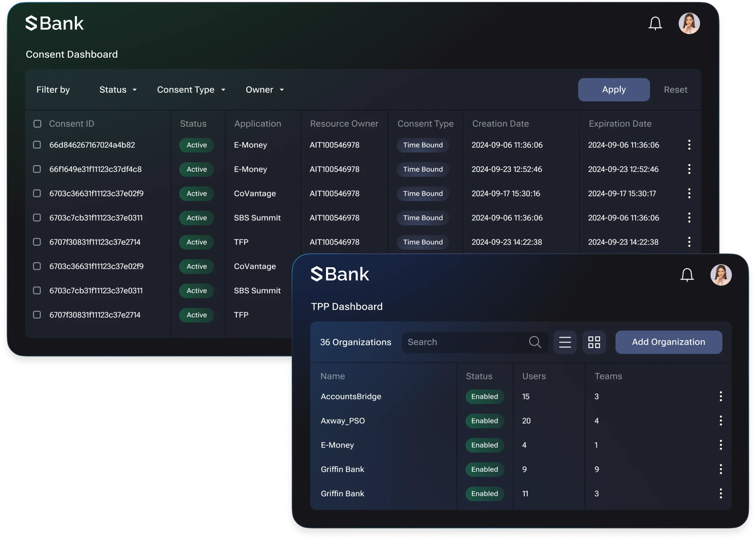Image resolution: width=756 pixels, height=540 pixels.
Task: Switch to list view in TPP Dashboard
Action: tap(565, 342)
